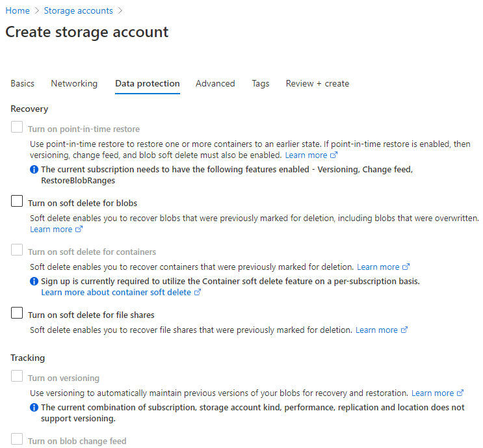Click info icon beside point-in-time restore notice
This screenshot has width=483, height=448.
coord(34,170)
